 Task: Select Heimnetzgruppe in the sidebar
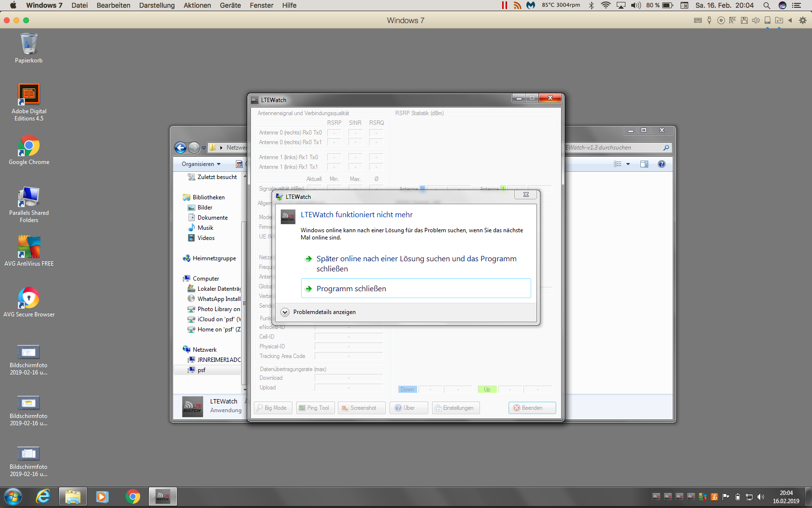[209, 258]
